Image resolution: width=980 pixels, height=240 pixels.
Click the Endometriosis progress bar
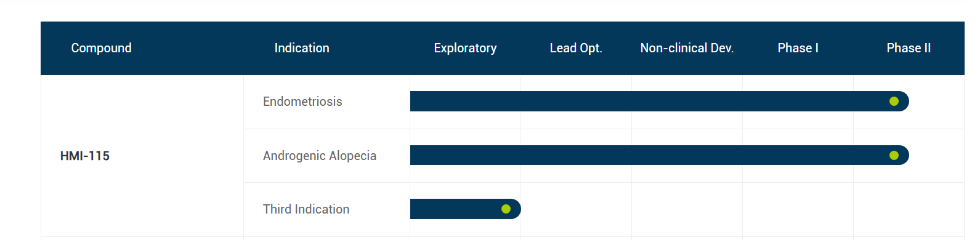click(660, 102)
